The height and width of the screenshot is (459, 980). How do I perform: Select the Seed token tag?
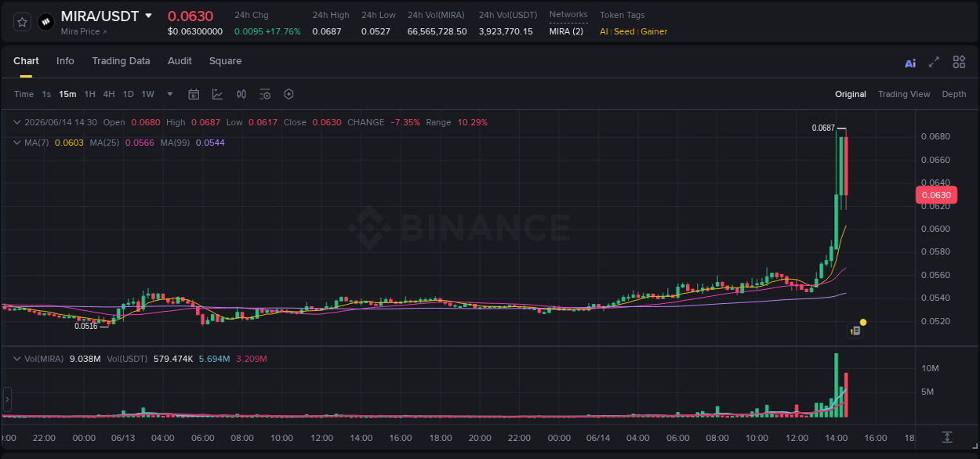pos(624,31)
